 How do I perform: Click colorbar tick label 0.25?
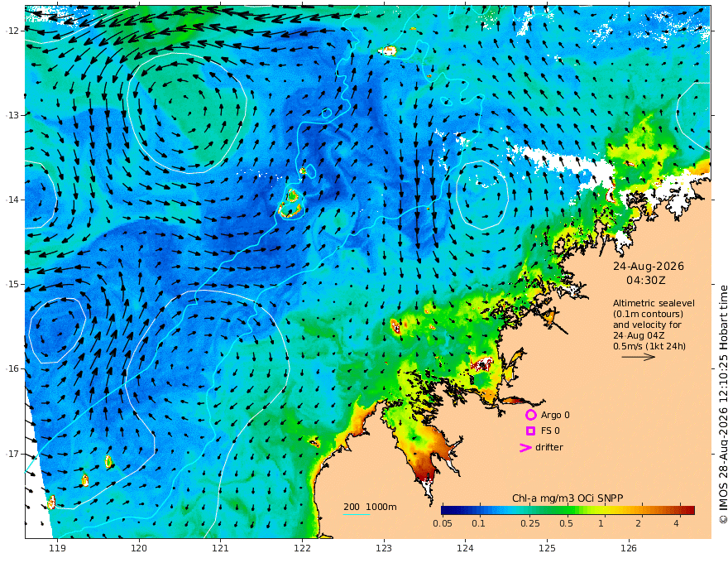coord(529,523)
